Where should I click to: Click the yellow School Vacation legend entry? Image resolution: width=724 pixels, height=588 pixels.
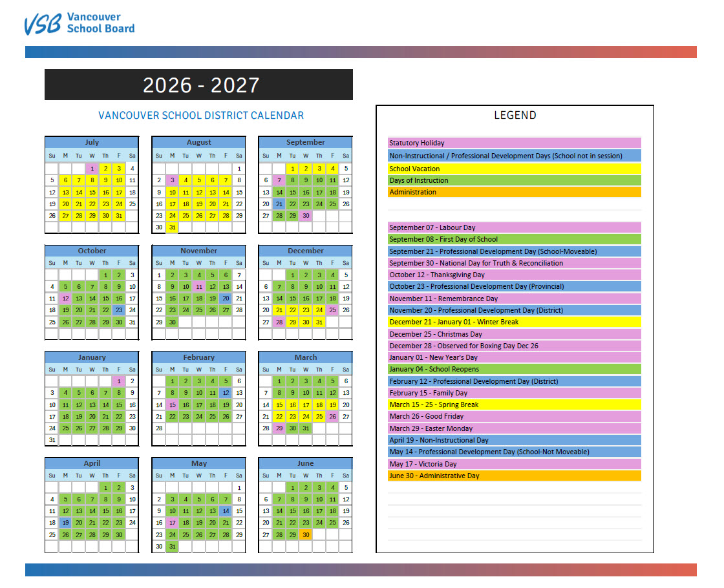point(514,168)
